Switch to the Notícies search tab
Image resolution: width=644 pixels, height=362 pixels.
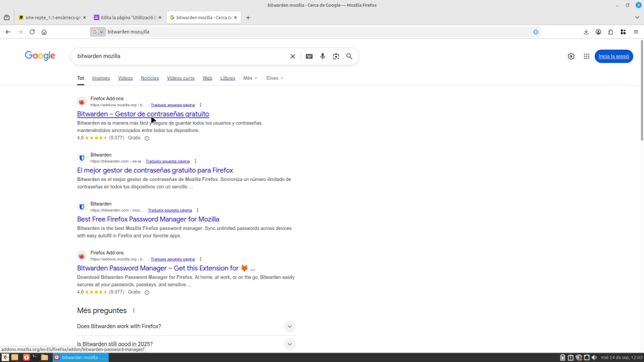(150, 79)
